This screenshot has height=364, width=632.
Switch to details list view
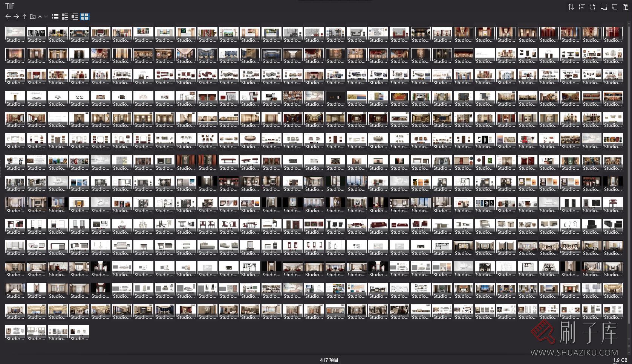[x=65, y=17]
